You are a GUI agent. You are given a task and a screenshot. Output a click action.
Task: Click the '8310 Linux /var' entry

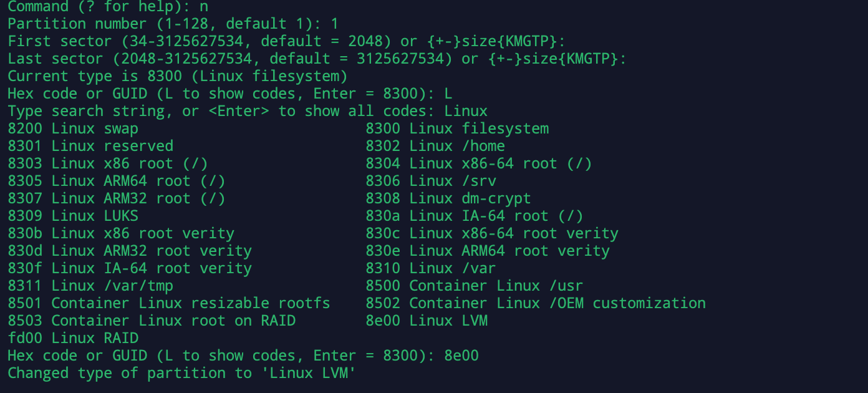(x=431, y=268)
